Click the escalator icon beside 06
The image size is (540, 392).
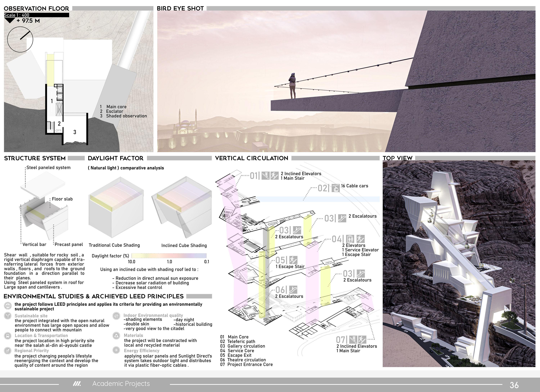point(293,290)
